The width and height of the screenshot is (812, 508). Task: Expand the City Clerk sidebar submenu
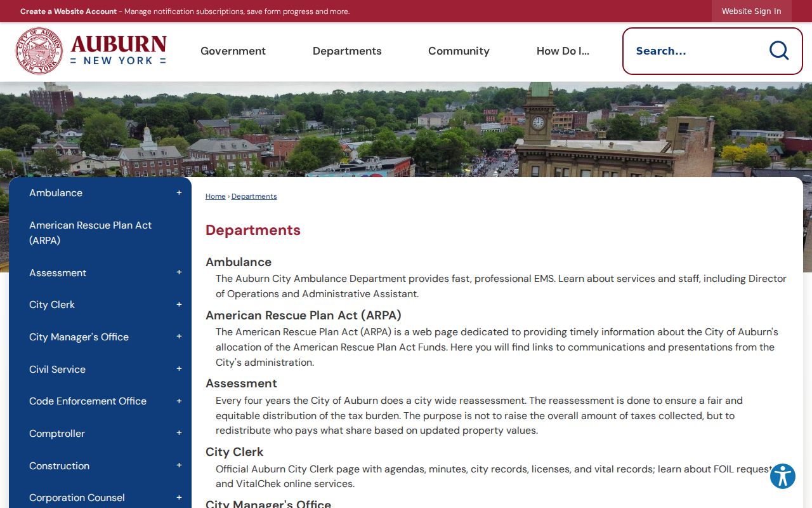(x=179, y=305)
